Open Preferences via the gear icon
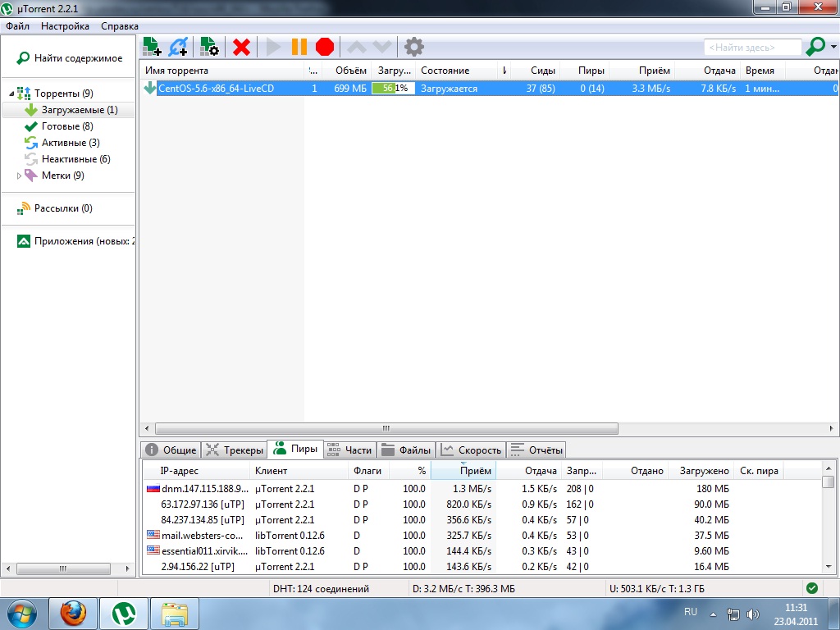This screenshot has height=630, width=840. click(x=413, y=47)
